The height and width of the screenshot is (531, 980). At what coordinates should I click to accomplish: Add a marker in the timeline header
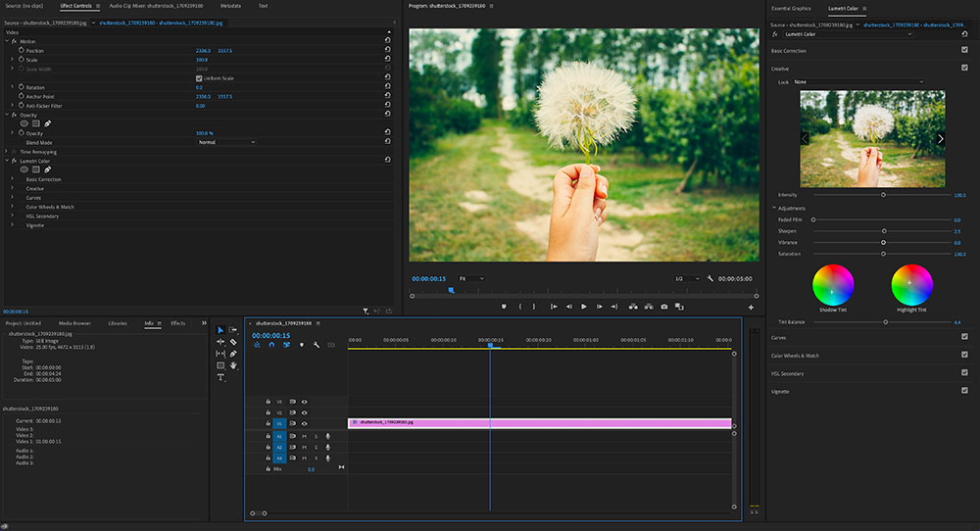point(302,345)
